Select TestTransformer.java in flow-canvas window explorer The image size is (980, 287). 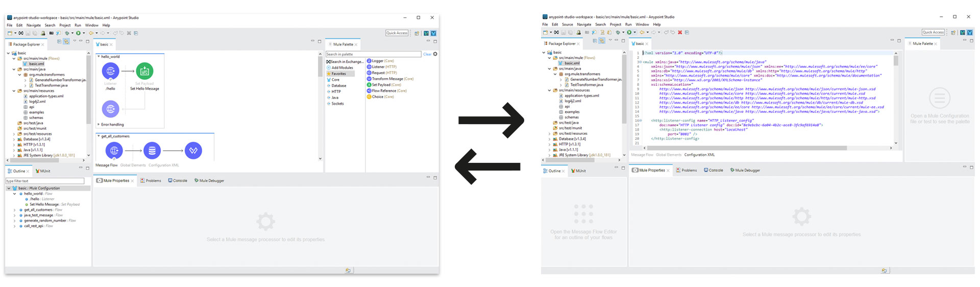click(x=48, y=85)
